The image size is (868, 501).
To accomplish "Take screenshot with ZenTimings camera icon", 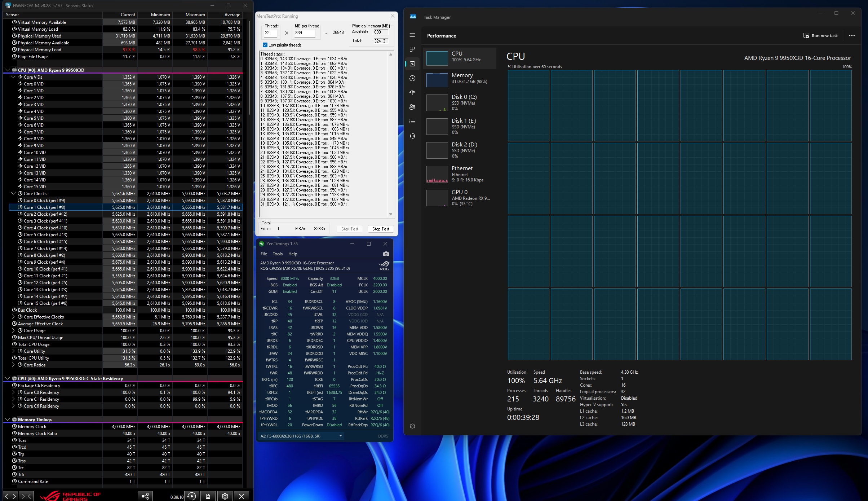I will click(x=386, y=254).
